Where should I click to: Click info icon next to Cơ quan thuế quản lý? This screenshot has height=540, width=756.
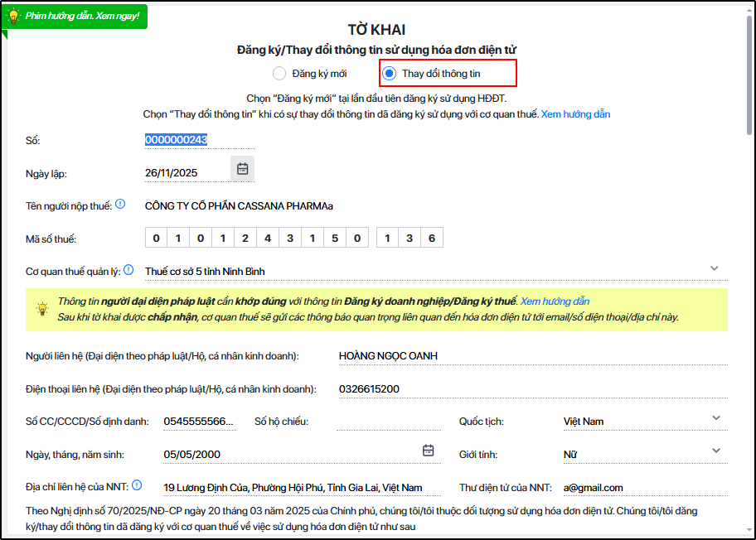tap(128, 270)
